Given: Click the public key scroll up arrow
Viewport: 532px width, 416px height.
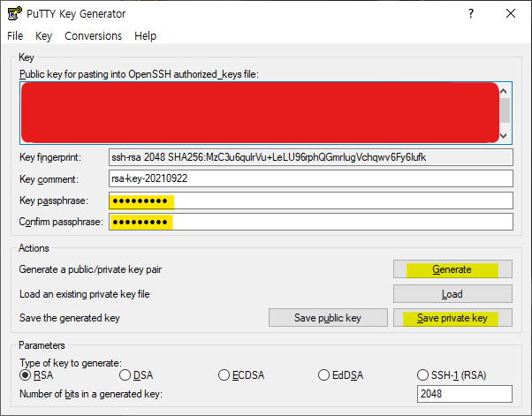Looking at the screenshot, I should pos(504,91).
